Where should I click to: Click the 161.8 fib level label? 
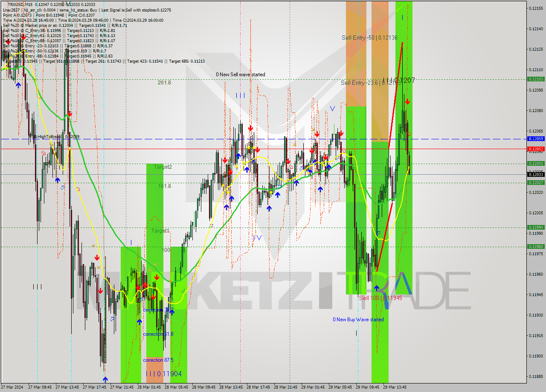click(x=164, y=186)
